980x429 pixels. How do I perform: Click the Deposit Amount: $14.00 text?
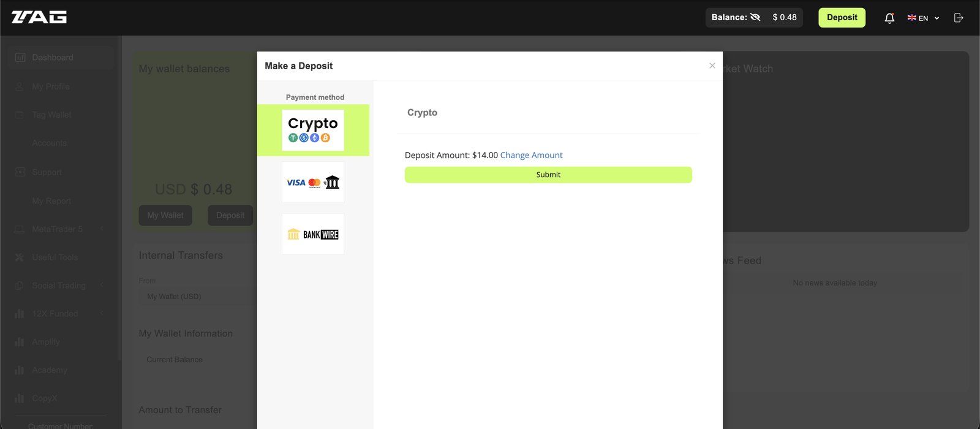[451, 155]
